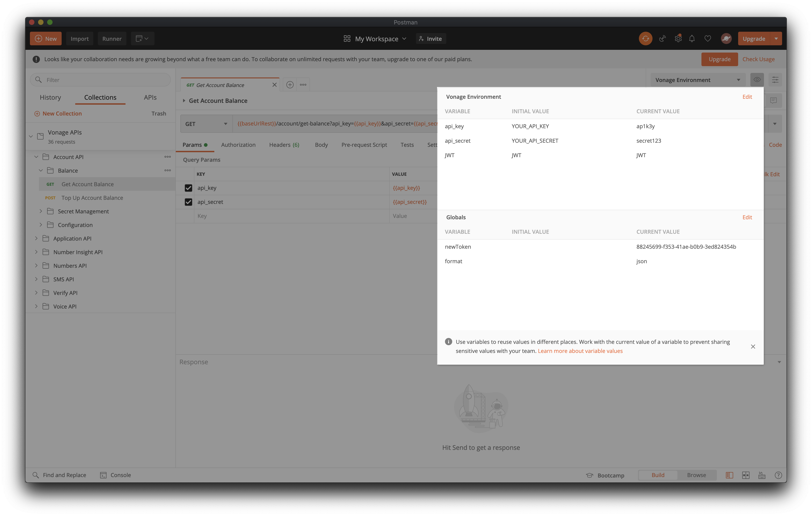Open the Headers (6) tab
The height and width of the screenshot is (516, 812).
tap(284, 145)
